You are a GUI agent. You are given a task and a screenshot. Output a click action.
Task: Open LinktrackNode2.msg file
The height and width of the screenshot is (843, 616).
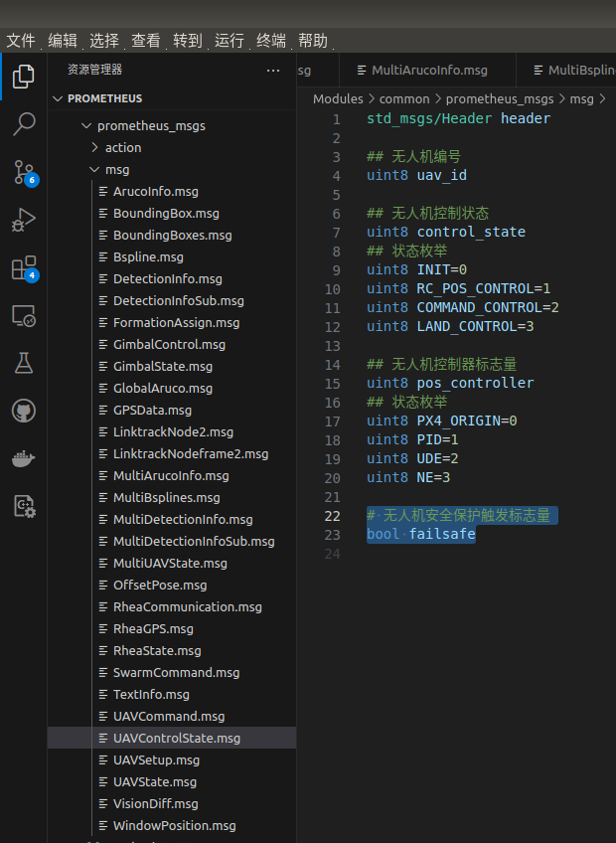[173, 432]
